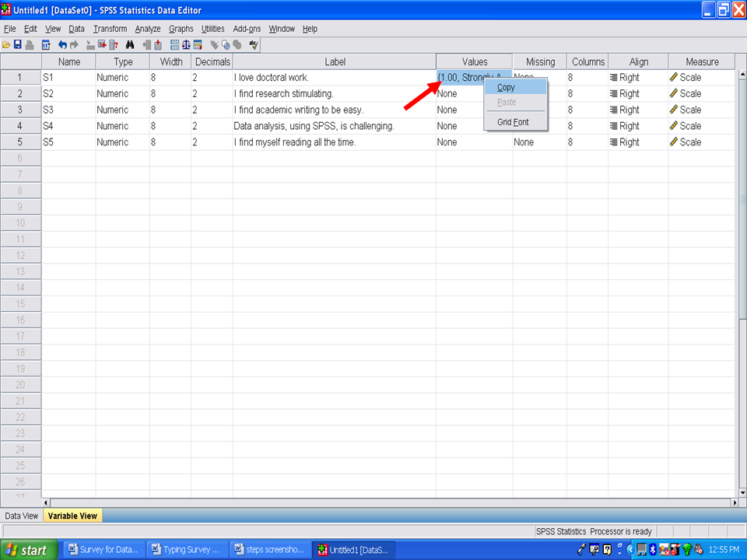Open the Transform menu
This screenshot has height=560, width=747.
click(x=110, y=29)
